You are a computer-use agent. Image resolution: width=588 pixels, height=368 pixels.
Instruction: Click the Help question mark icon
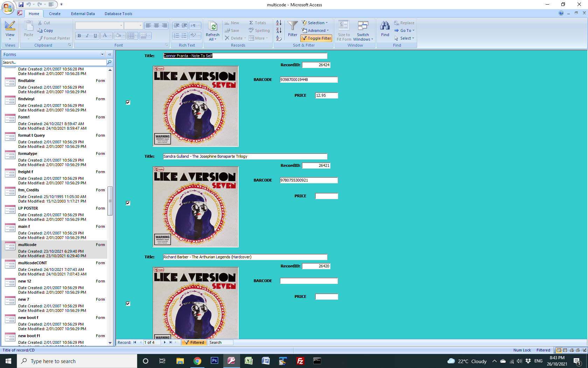(561, 13)
